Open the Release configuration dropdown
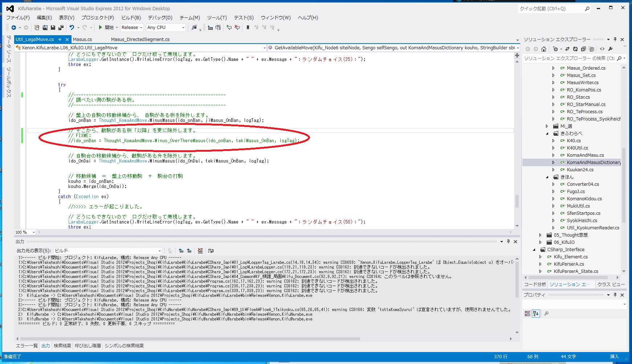The height and width of the screenshot is (364, 632). 132,28
